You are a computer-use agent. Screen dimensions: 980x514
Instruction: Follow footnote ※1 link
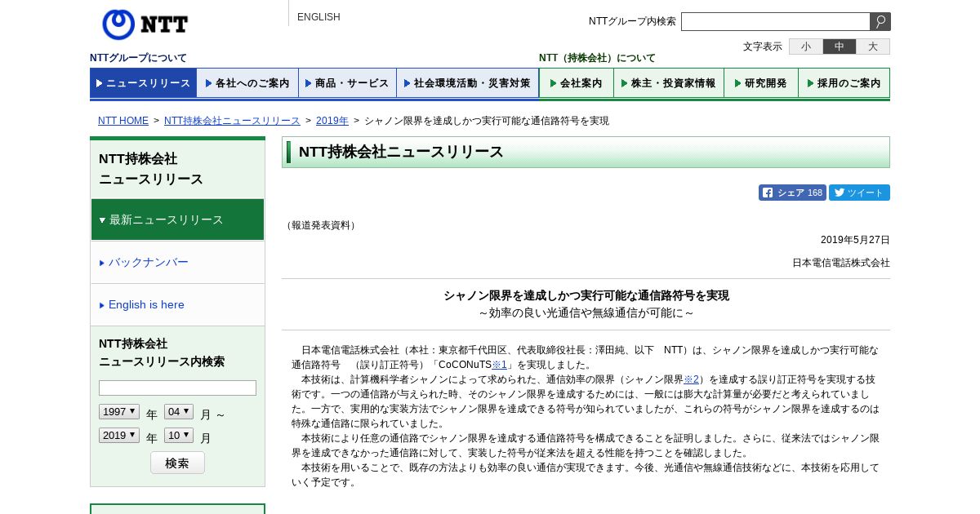(x=499, y=365)
